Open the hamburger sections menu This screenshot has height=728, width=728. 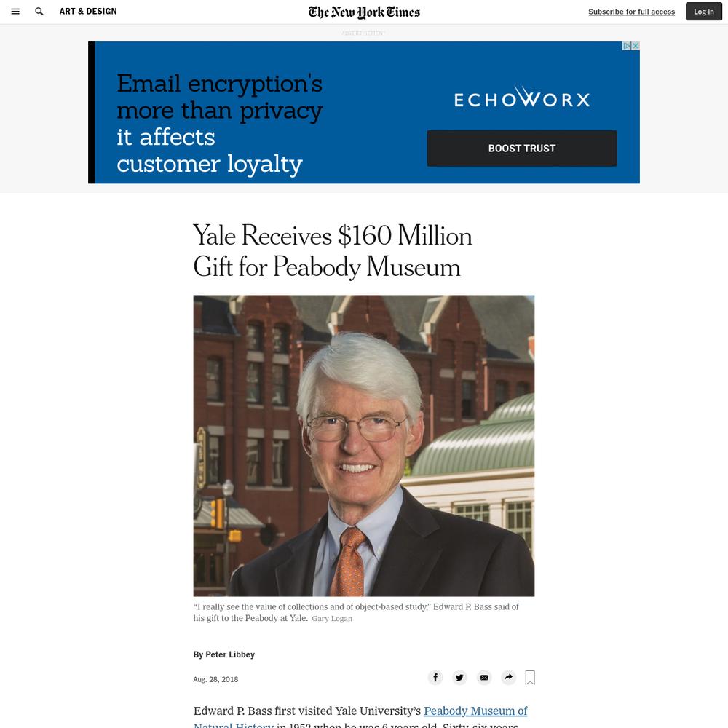click(15, 12)
